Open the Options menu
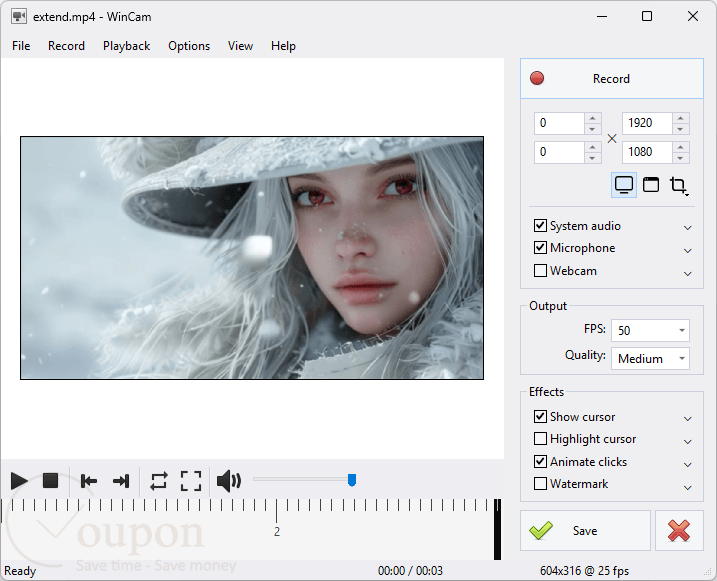 click(189, 46)
